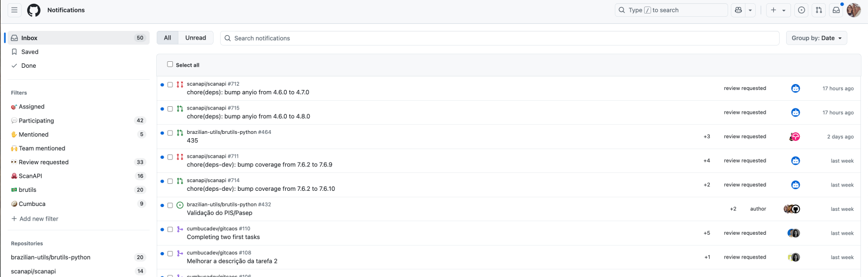
Task: Open the user profile avatar menu
Action: pyautogui.click(x=853, y=10)
